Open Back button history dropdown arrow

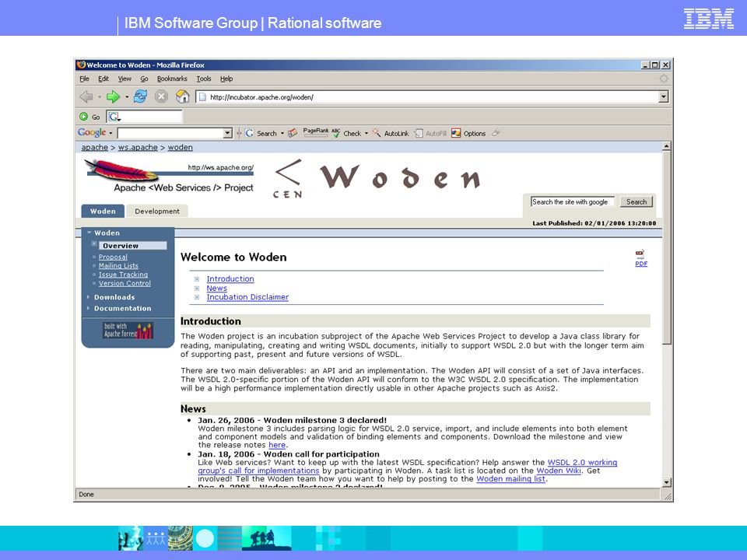click(100, 97)
